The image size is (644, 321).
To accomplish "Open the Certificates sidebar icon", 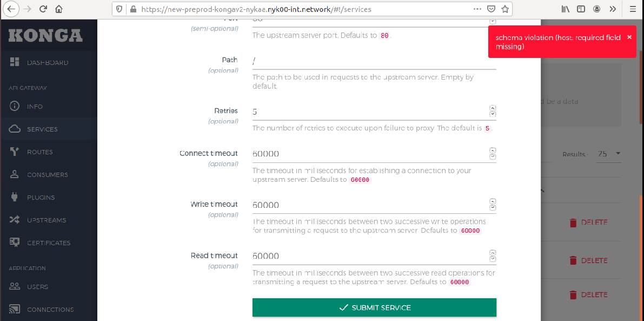I will click(16, 243).
